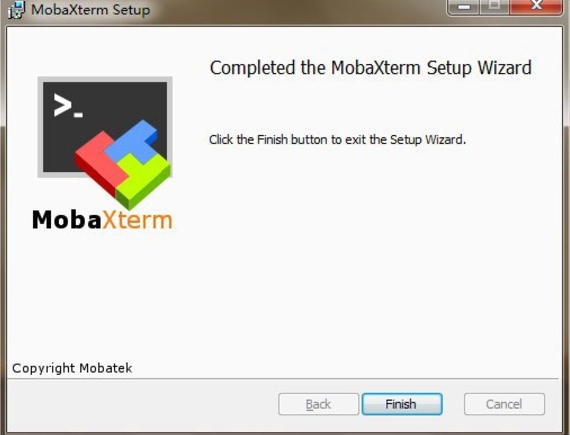
Task: Click the separator line above the buttons
Action: point(283,379)
